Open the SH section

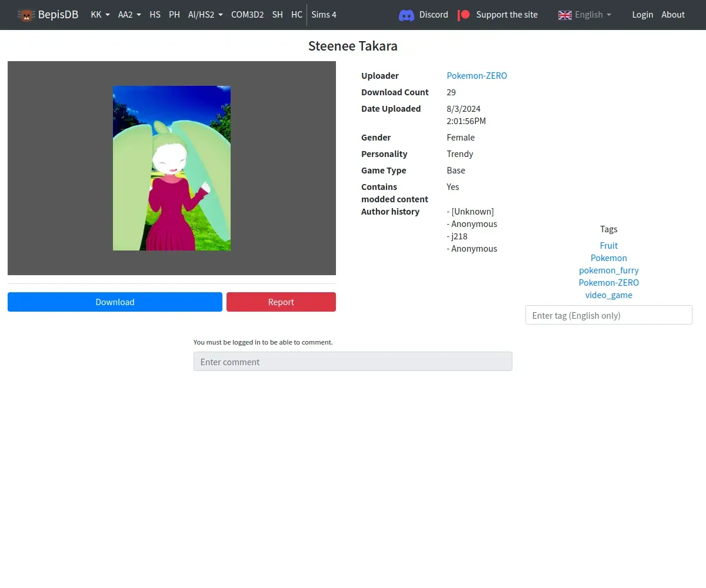click(x=277, y=15)
